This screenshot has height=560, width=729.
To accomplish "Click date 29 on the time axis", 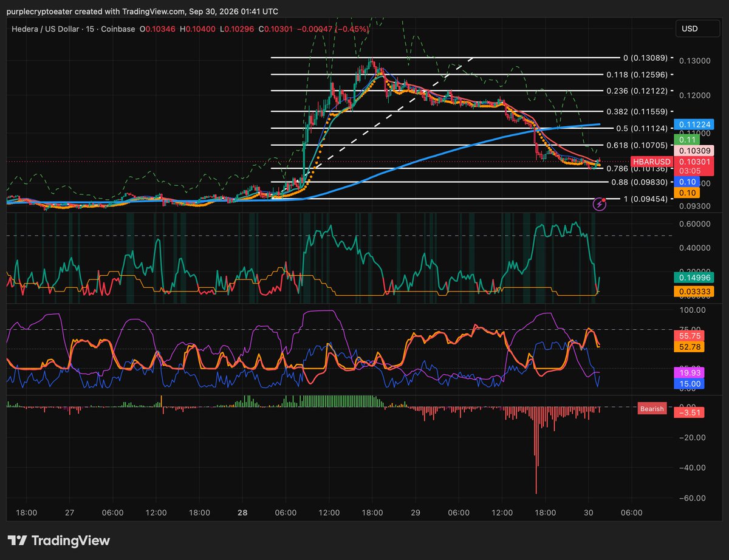I will [416, 512].
